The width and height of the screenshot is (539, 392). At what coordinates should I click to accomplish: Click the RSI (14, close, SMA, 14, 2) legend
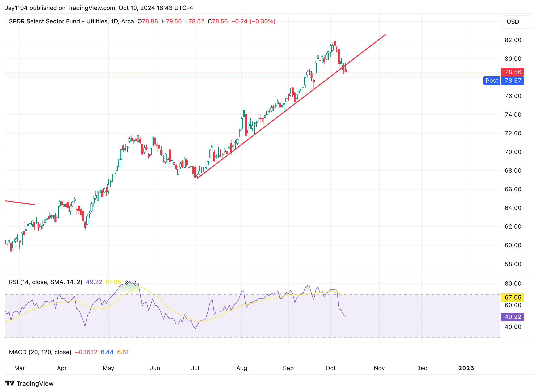(x=45, y=282)
